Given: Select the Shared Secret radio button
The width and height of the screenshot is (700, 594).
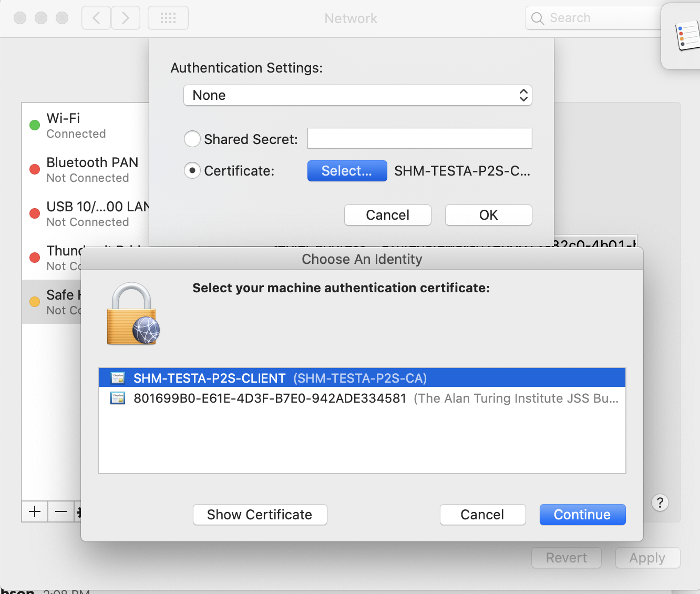Looking at the screenshot, I should click(192, 139).
